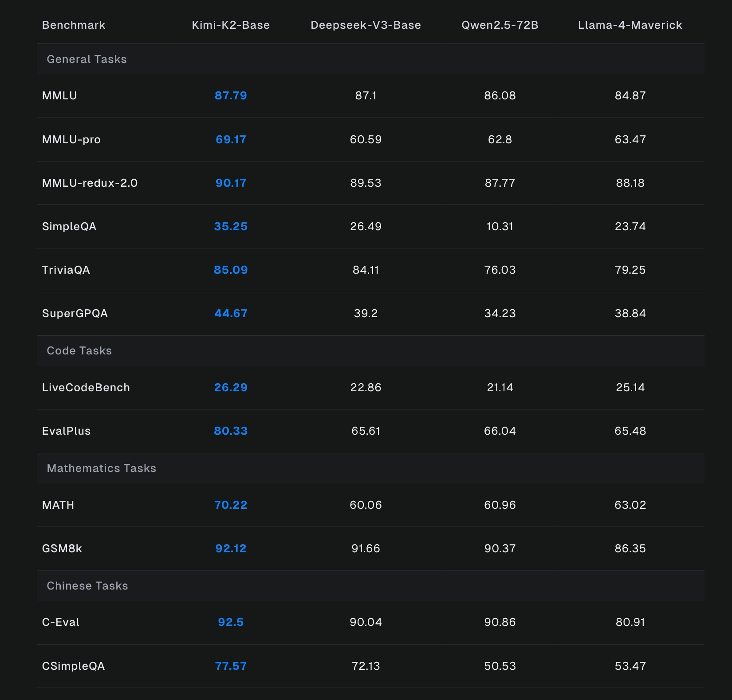Select the Qwen2.5-72B column header

click(x=500, y=25)
